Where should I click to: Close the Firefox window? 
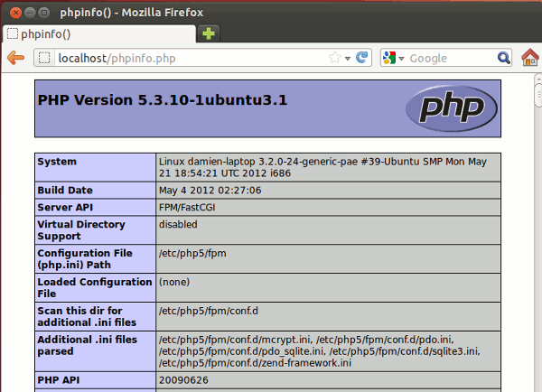(x=15, y=13)
